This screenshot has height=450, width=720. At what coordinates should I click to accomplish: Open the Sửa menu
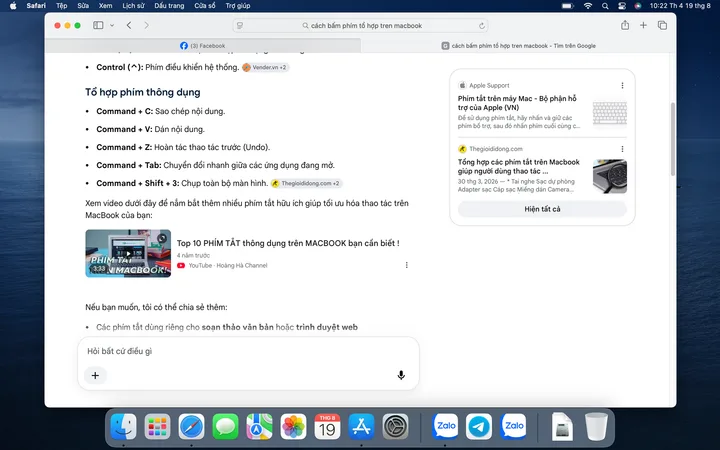tap(83, 6)
